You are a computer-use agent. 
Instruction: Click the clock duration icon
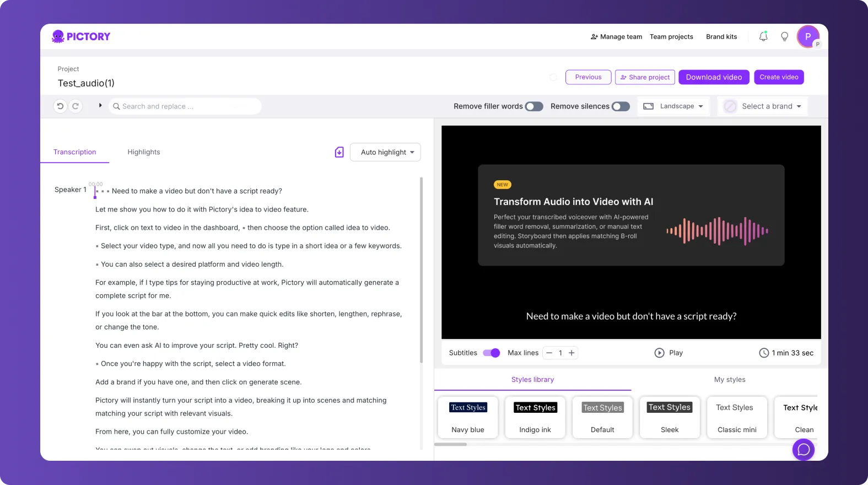(764, 353)
